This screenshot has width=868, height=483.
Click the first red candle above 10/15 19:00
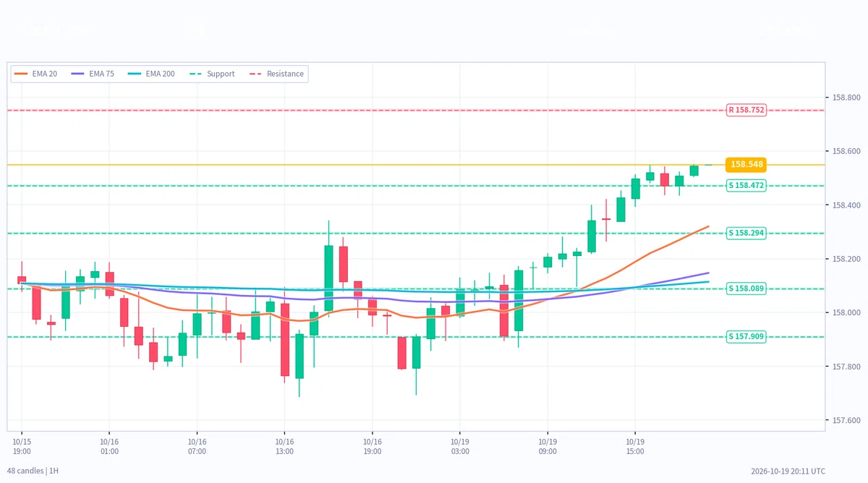(22, 279)
